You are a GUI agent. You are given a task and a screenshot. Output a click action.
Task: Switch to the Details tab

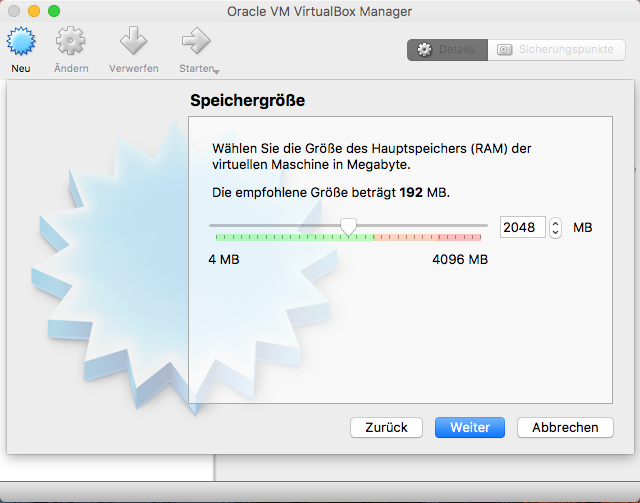(447, 50)
